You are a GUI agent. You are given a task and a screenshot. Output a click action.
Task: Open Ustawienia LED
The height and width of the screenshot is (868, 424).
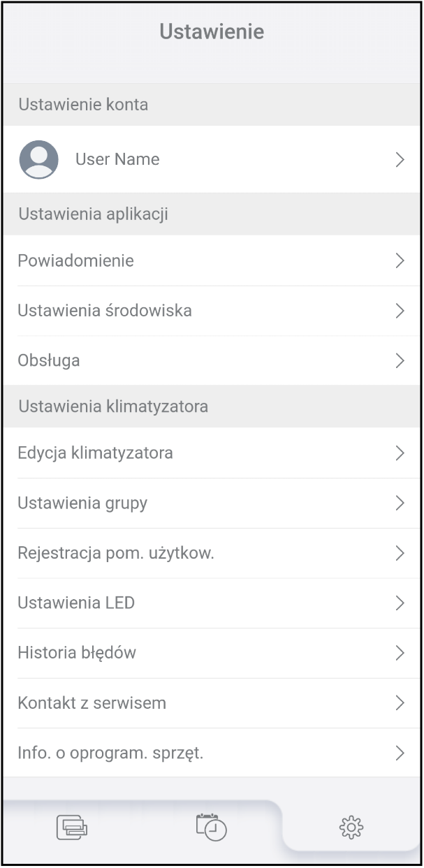click(76, 603)
